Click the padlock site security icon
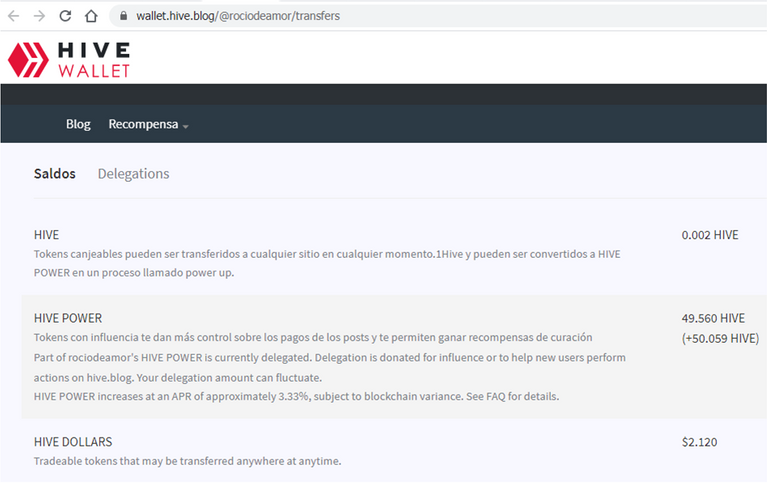768x483 pixels. tap(123, 16)
